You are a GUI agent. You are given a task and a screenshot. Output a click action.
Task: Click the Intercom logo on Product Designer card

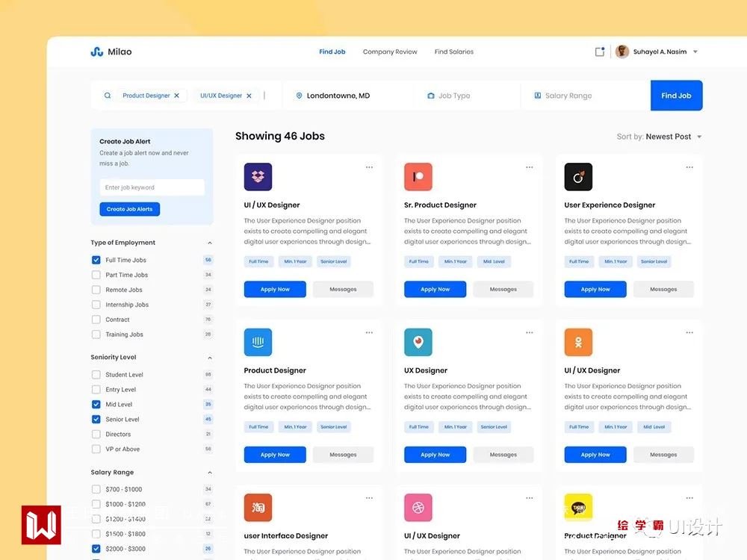coord(258,342)
